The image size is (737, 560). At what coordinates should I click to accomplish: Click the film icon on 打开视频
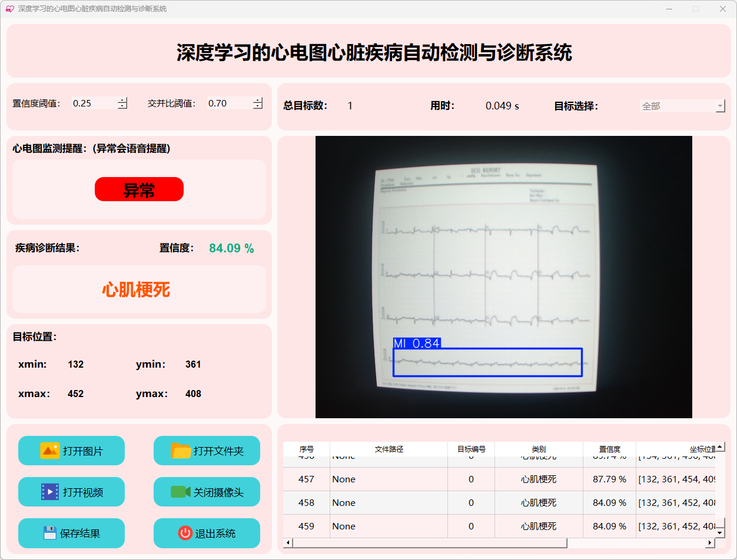49,492
